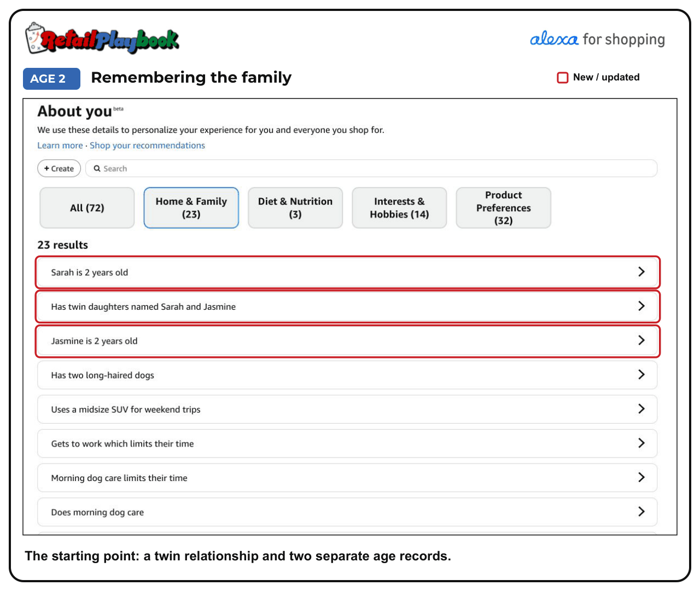Image resolution: width=700 pixels, height=591 pixels.
Task: Click 'Morning dog care limits their time'
Action: tap(119, 478)
